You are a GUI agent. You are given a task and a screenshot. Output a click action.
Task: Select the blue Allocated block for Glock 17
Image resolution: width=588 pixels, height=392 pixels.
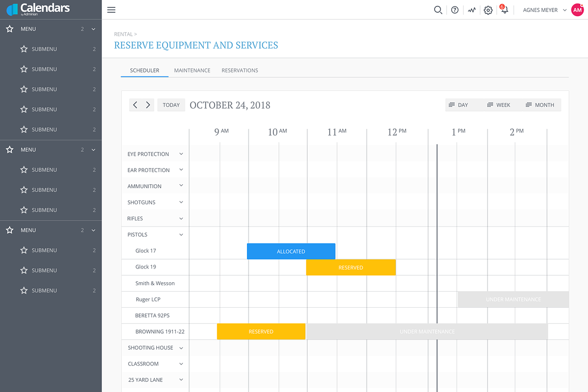(x=291, y=251)
